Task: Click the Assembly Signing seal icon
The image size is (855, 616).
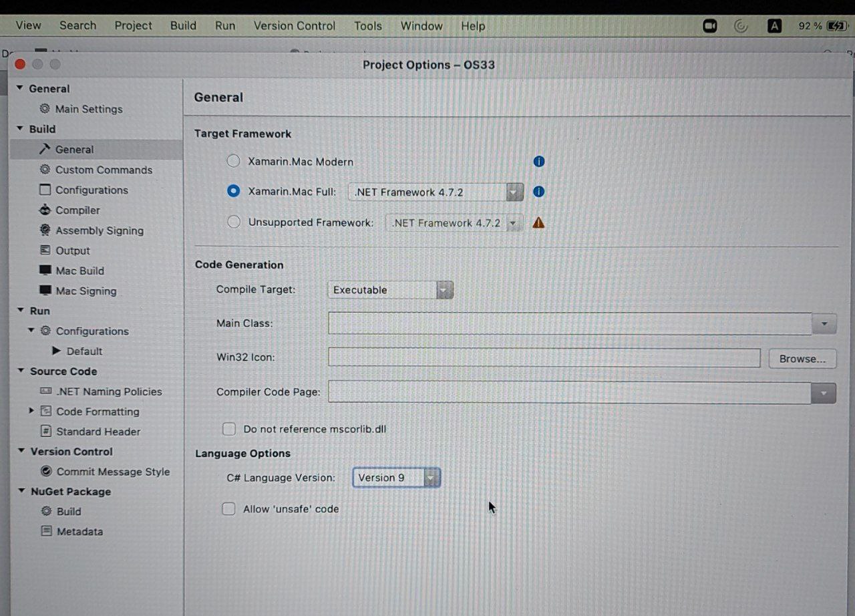Action: [45, 230]
